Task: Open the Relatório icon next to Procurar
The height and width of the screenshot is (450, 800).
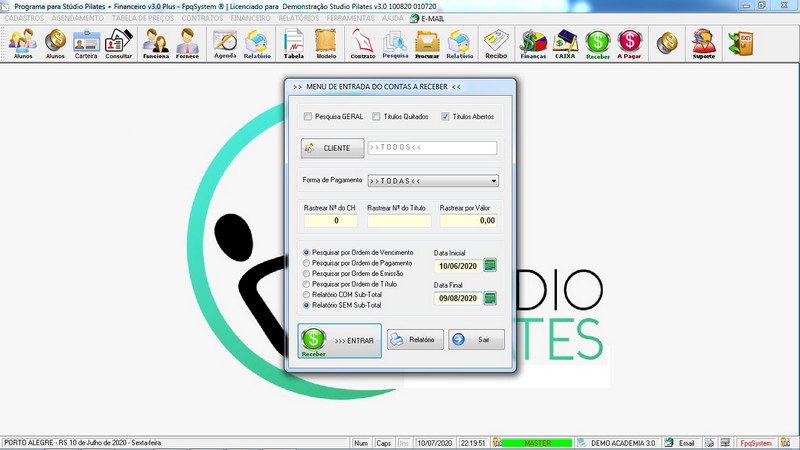Action: (x=460, y=44)
